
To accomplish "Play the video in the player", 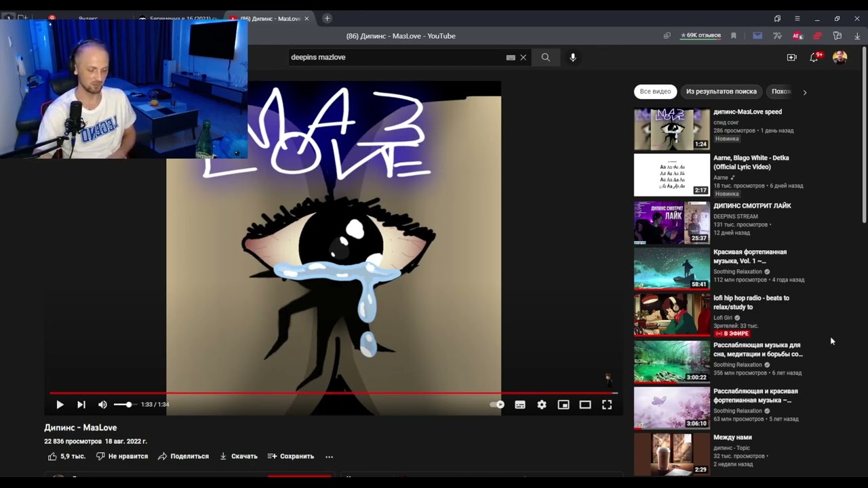I will coord(60,405).
